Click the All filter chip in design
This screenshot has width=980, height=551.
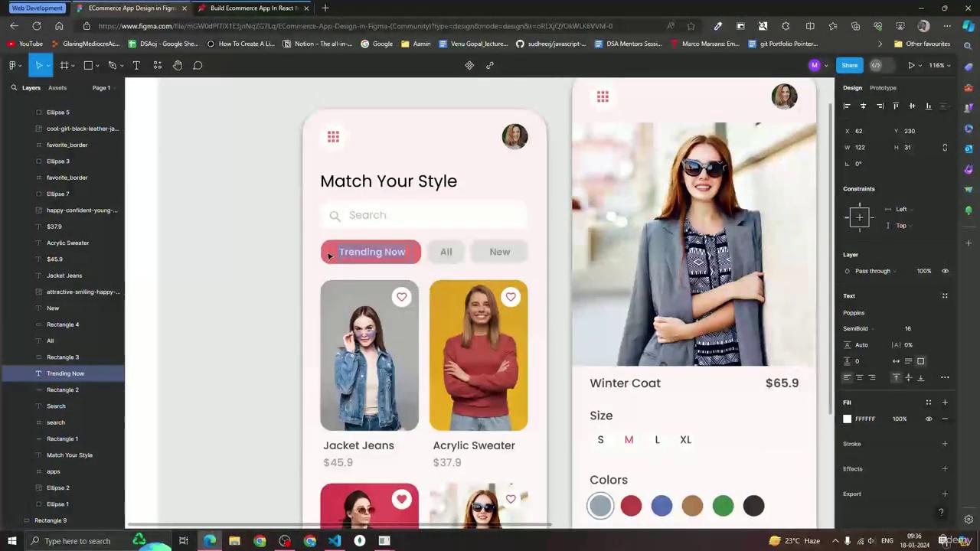tap(446, 252)
